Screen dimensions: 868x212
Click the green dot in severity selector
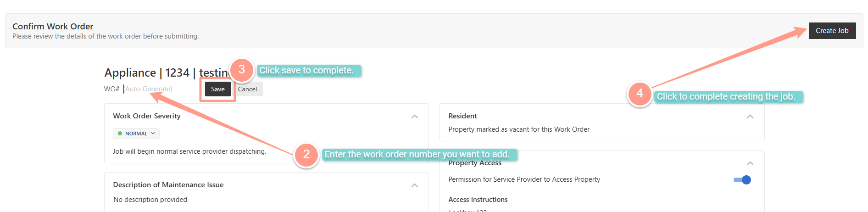120,134
